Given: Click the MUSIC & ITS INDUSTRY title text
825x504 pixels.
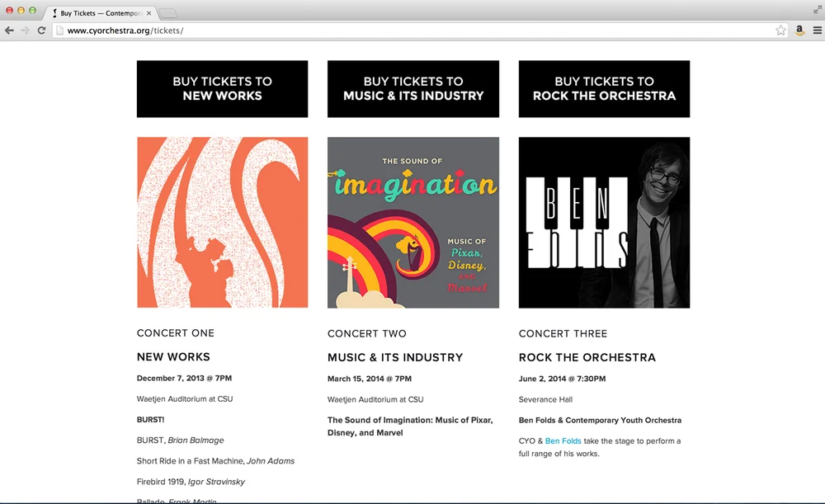Looking at the screenshot, I should point(395,357).
